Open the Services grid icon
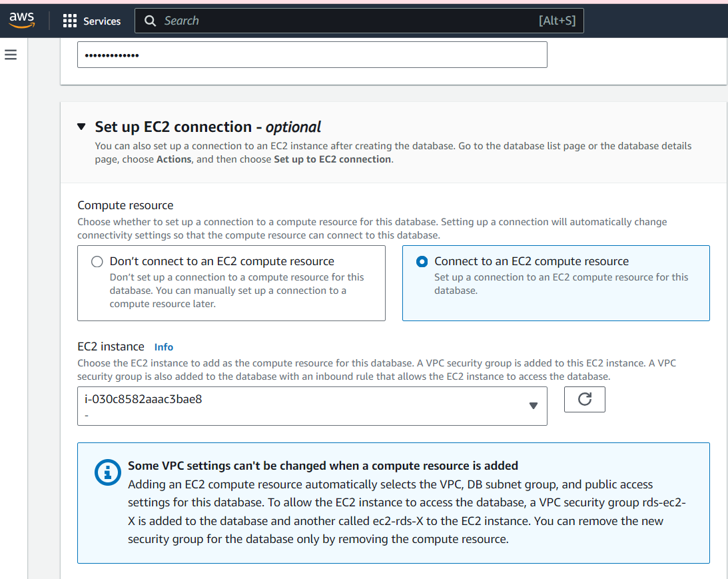Screen dimensions: 728x579 (69, 21)
